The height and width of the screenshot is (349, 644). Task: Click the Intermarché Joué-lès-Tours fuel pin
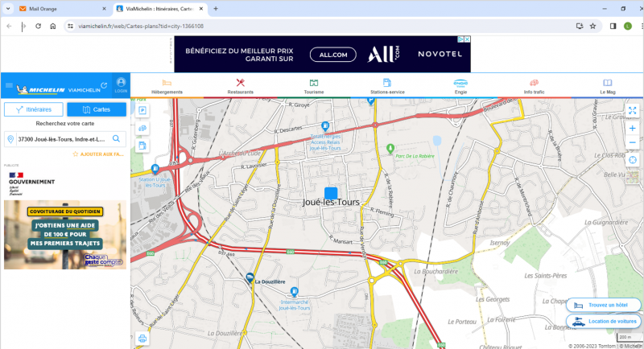294,292
